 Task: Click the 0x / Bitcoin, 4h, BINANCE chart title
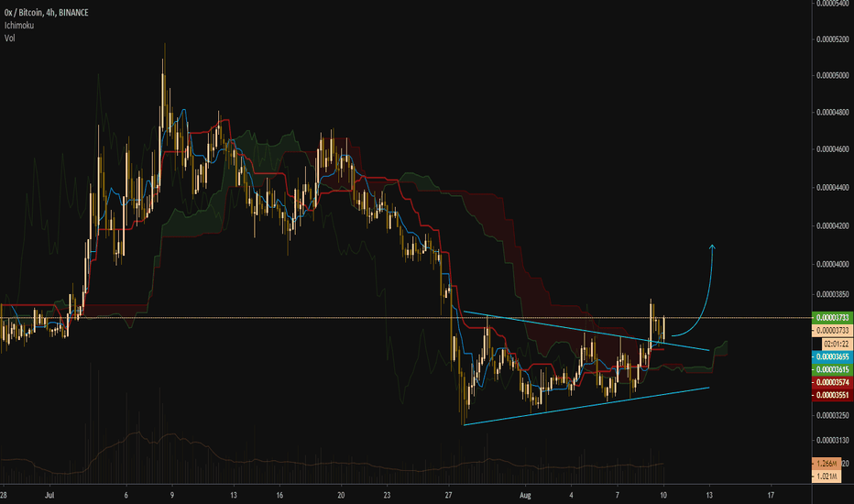[47, 12]
